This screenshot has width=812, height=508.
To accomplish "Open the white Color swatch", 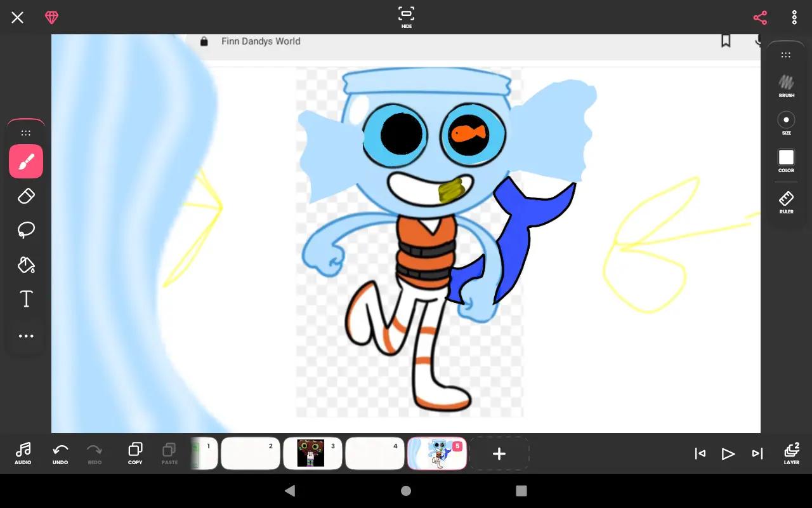I will click(786, 161).
